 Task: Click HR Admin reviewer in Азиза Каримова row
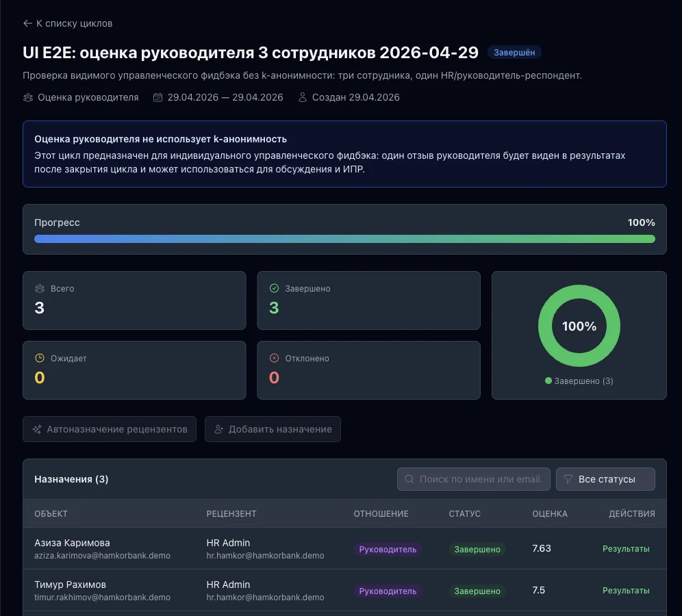pos(228,543)
